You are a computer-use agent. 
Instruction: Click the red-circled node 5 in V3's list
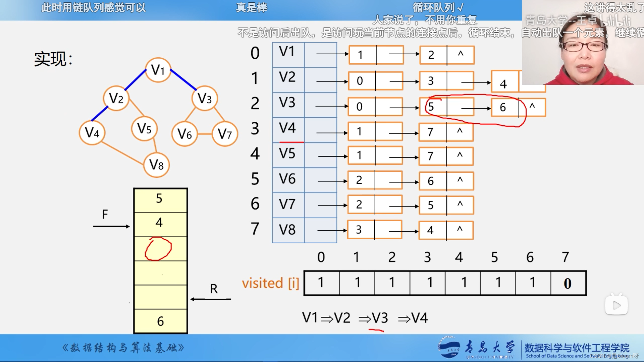pyautogui.click(x=447, y=107)
